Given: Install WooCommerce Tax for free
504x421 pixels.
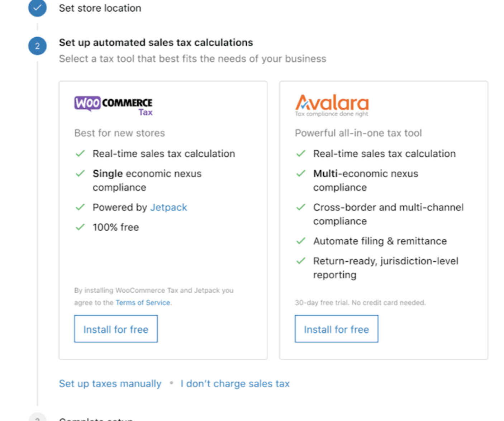Looking at the screenshot, I should (x=115, y=329).
